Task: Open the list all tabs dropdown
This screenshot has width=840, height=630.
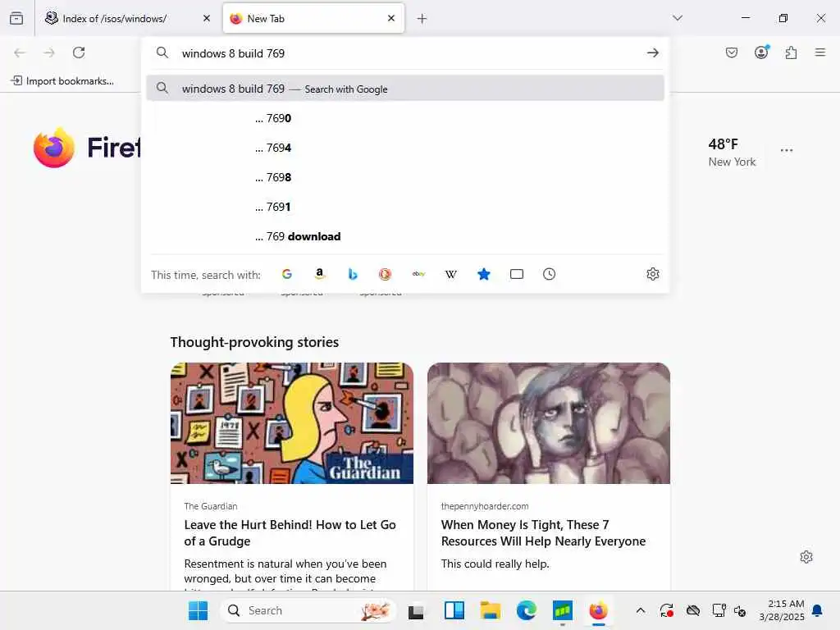Action: (678, 18)
